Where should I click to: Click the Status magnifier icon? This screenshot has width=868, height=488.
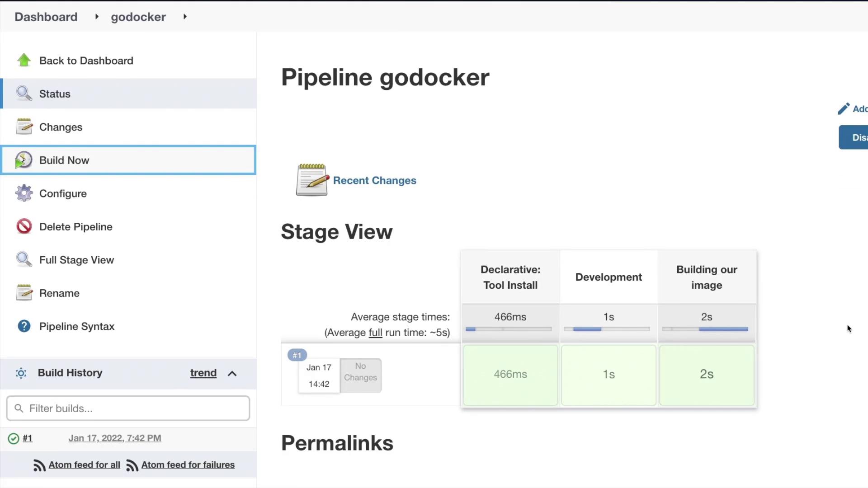point(24,94)
